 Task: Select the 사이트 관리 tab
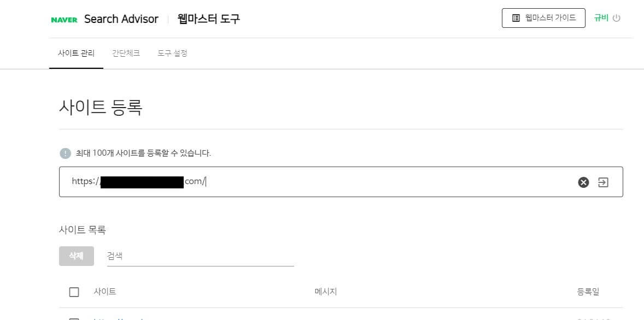click(76, 53)
